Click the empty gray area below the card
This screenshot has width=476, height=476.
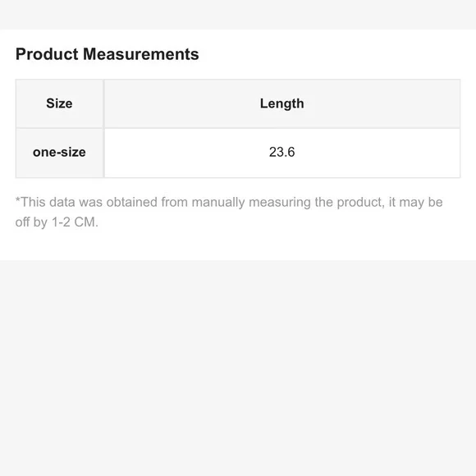pyautogui.click(x=238, y=368)
